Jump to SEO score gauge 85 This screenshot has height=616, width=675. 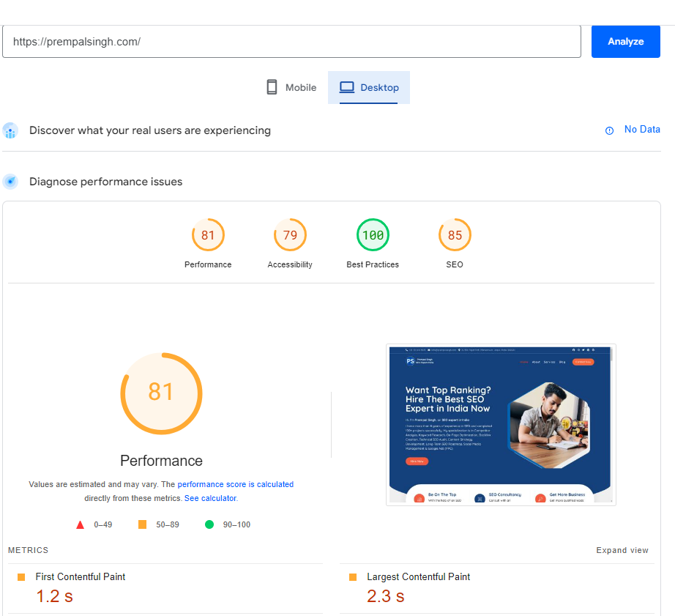455,235
